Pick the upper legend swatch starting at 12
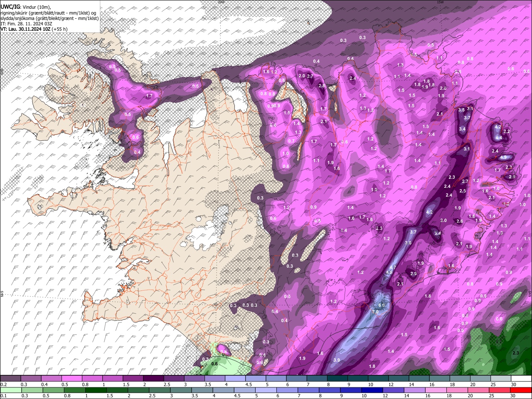The height and width of the screenshot is (399, 532). [399, 379]
